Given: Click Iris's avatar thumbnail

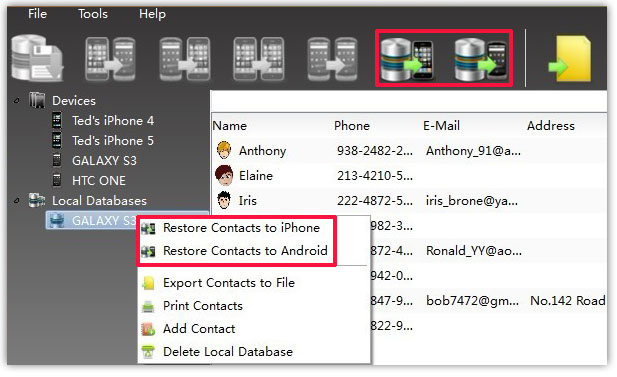Looking at the screenshot, I should (224, 200).
